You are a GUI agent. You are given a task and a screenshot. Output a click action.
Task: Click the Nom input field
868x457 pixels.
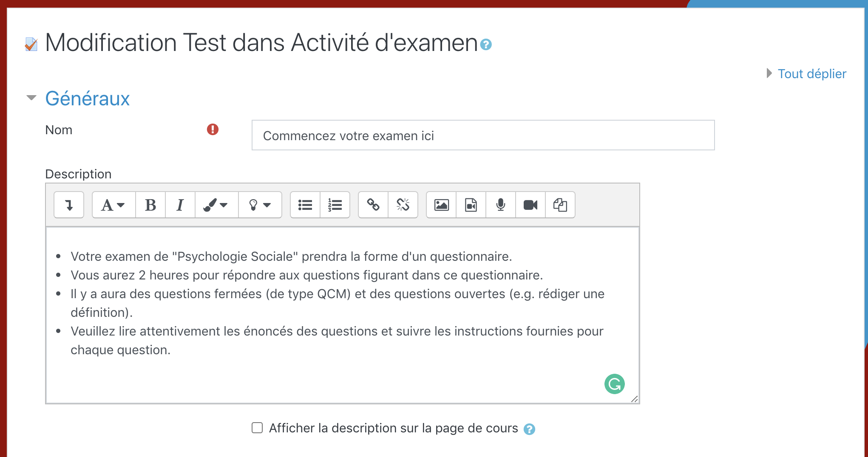click(x=483, y=135)
